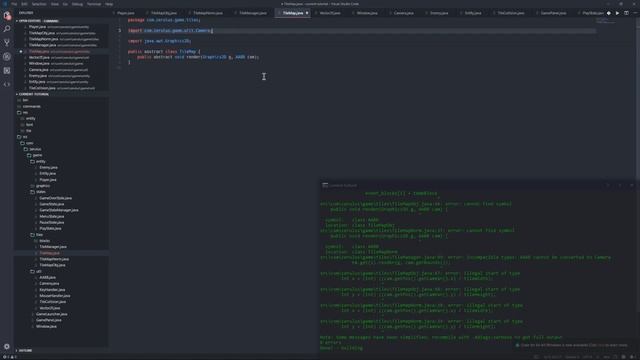Switch to the TileMapObj.java editor tab
The width and height of the screenshot is (640, 360).
(x=164, y=13)
